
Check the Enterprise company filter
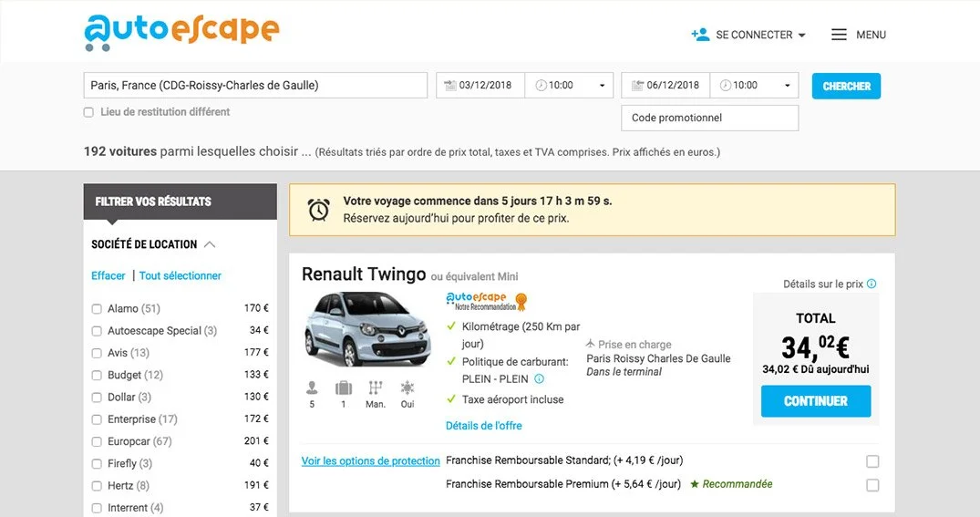coord(97,419)
